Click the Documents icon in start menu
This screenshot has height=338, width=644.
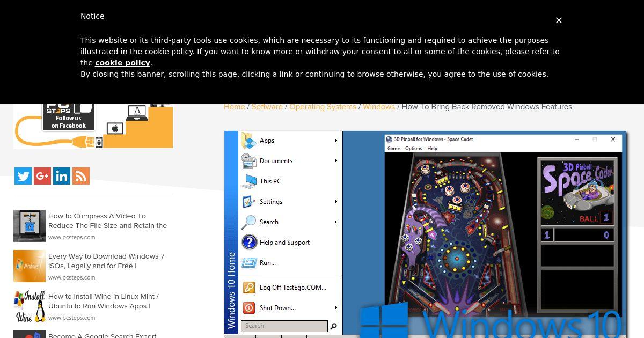tap(249, 161)
